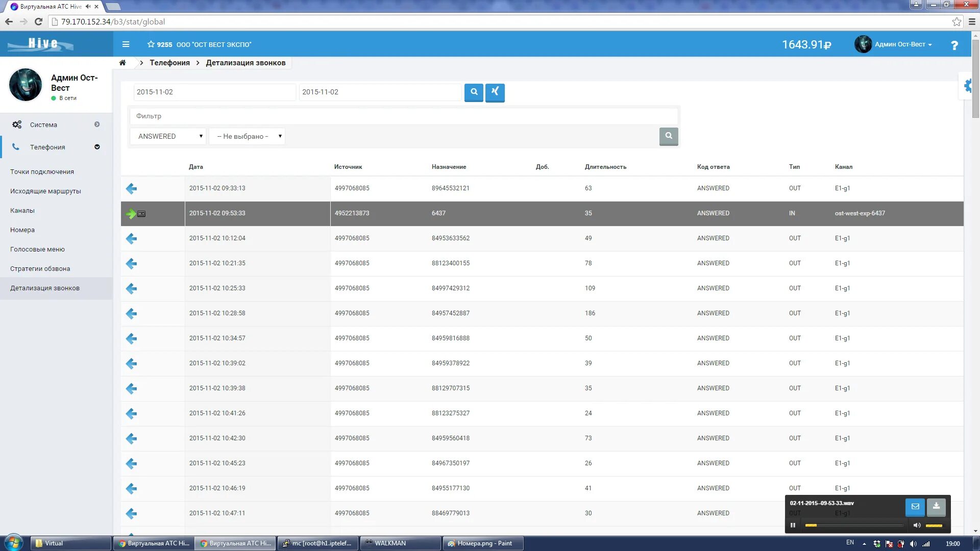Go to the home breadcrumb icon
This screenshot has width=980, height=551.
[x=122, y=63]
